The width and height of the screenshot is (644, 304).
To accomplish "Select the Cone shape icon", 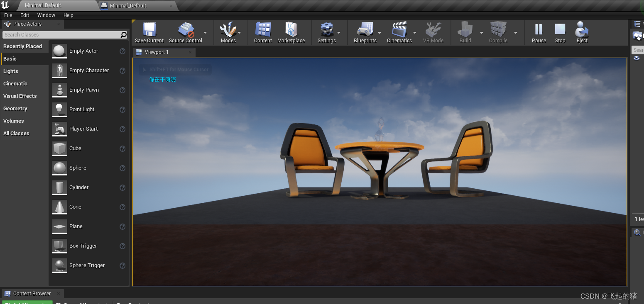I will [60, 207].
